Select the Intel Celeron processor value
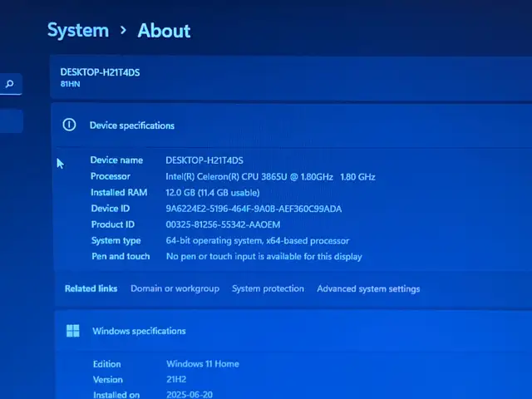Image resolution: width=532 pixels, height=399 pixels. point(270,177)
